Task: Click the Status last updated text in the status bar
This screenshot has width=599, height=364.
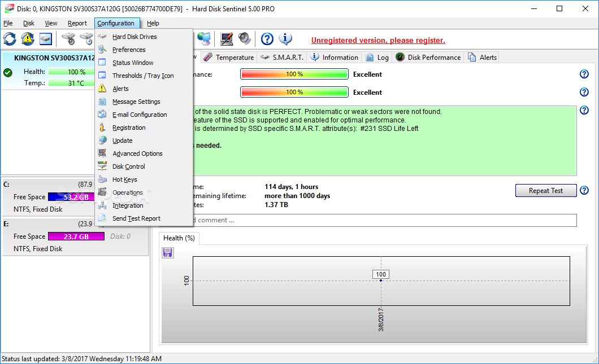Action: click(x=81, y=359)
